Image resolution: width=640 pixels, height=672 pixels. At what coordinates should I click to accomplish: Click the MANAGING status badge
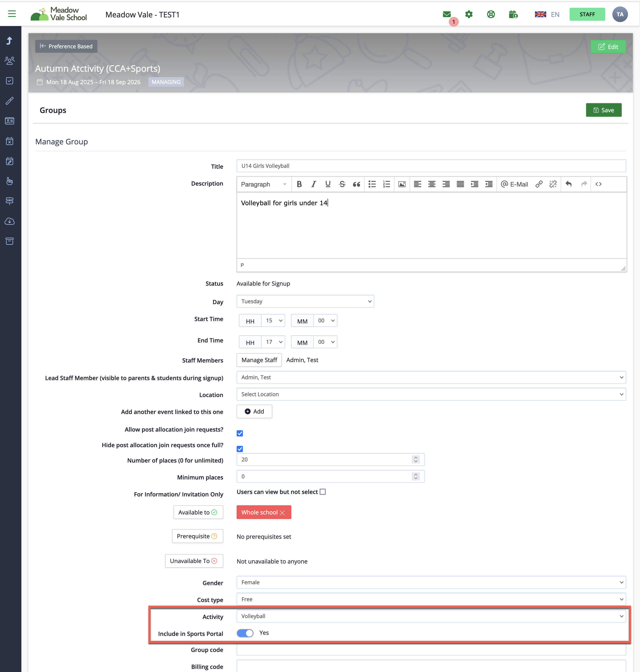click(x=166, y=82)
